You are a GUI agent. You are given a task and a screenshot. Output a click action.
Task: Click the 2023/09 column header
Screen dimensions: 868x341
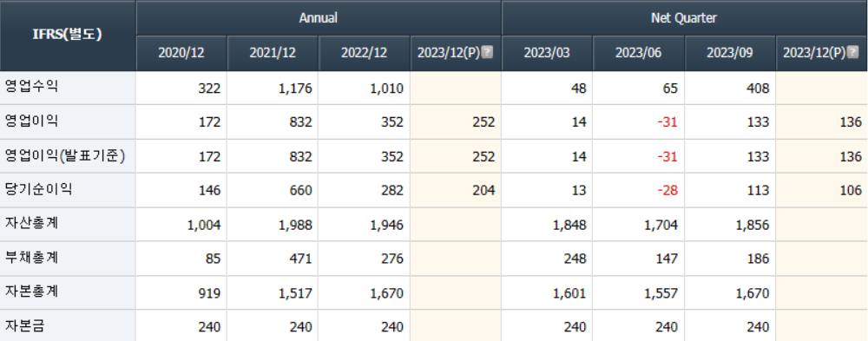coord(730,53)
